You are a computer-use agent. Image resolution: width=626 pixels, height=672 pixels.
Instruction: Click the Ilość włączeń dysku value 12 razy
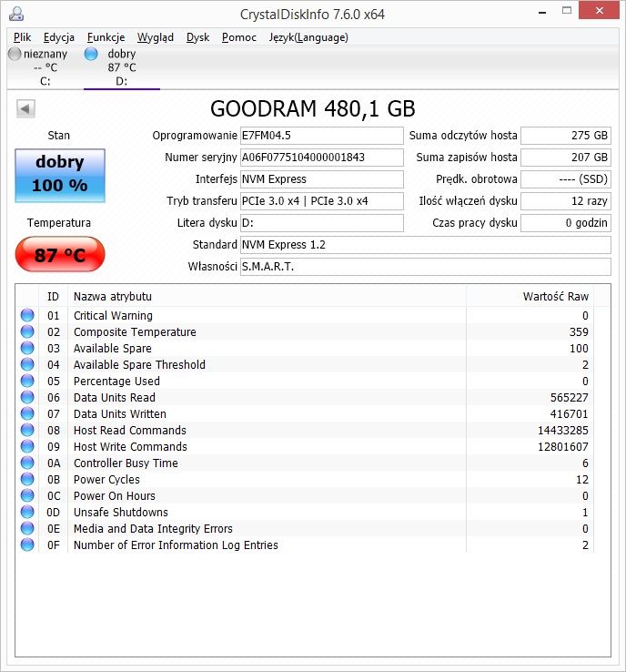click(566, 201)
